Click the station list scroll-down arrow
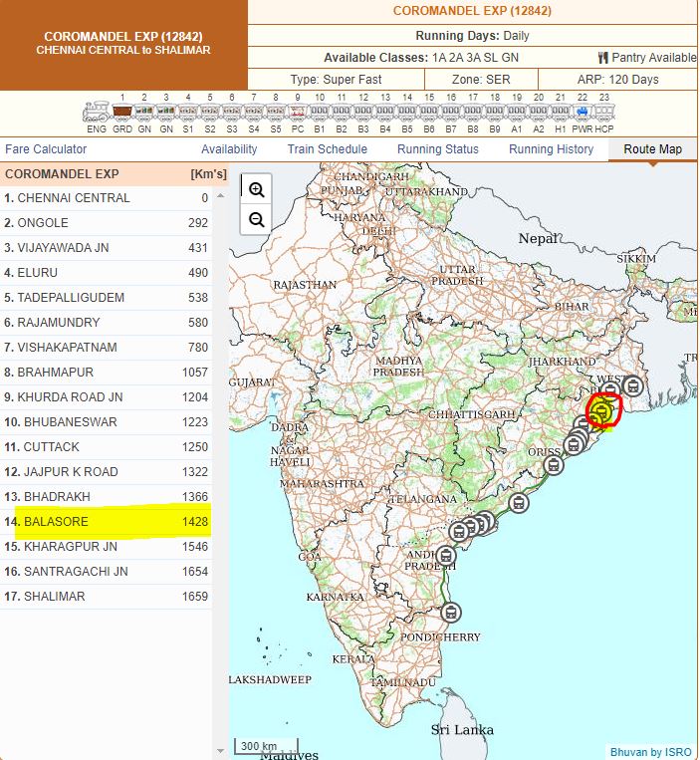The height and width of the screenshot is (760, 700). click(x=220, y=751)
